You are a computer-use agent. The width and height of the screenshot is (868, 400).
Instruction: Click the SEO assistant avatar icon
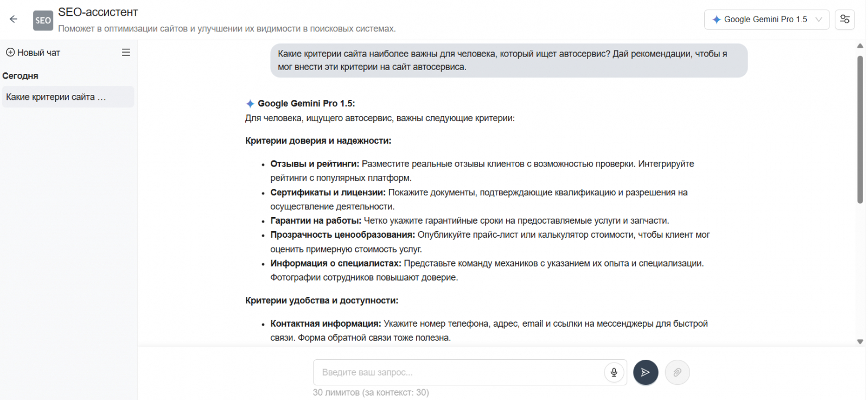[43, 21]
